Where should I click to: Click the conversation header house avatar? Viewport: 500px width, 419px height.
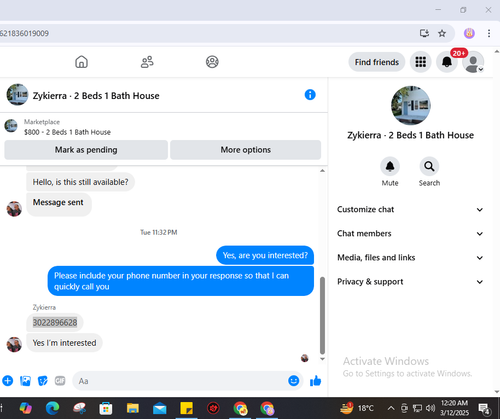tap(17, 95)
